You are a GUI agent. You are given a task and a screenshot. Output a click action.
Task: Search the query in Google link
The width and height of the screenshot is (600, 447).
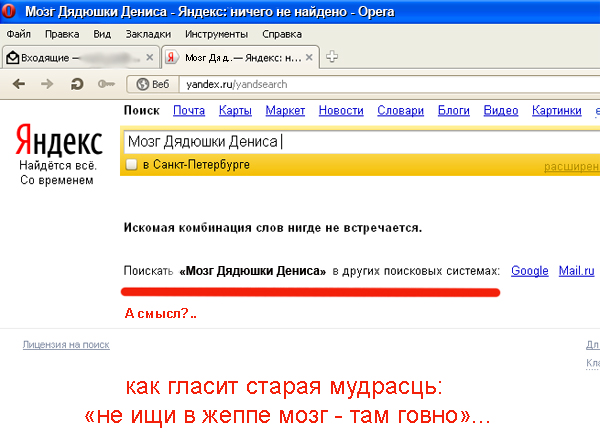529,270
